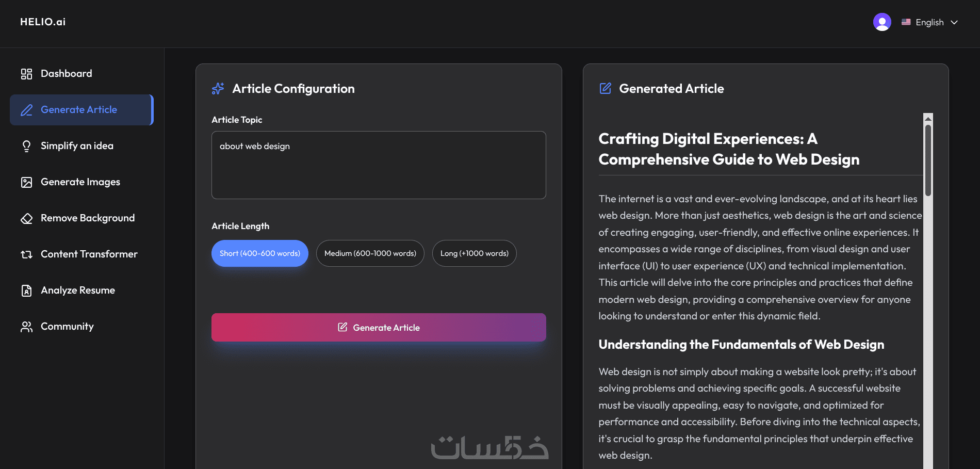Screen dimensions: 980x469
Task: Click the US flag language selector
Action: pos(906,22)
